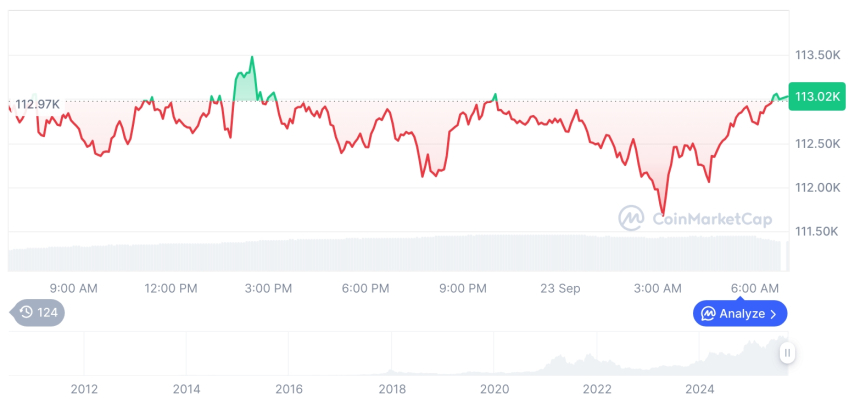Jump to 2024 on navigator timeline
This screenshot has width=860, height=401.
click(700, 388)
